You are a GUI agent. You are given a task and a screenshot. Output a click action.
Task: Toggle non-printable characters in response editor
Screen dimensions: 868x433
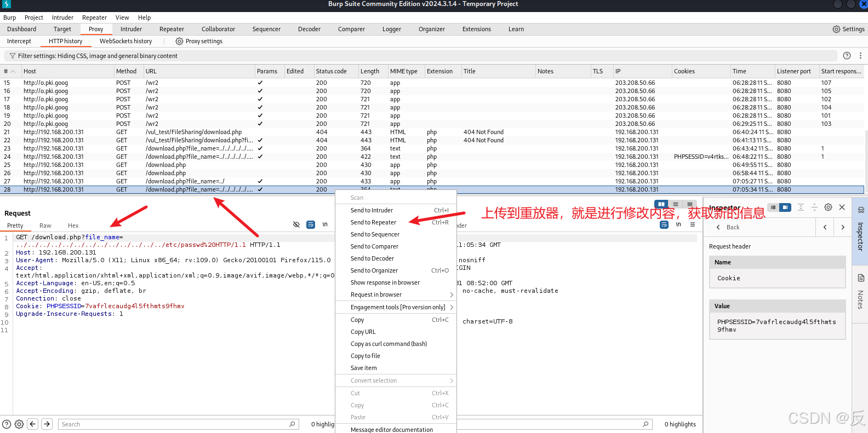[678, 224]
